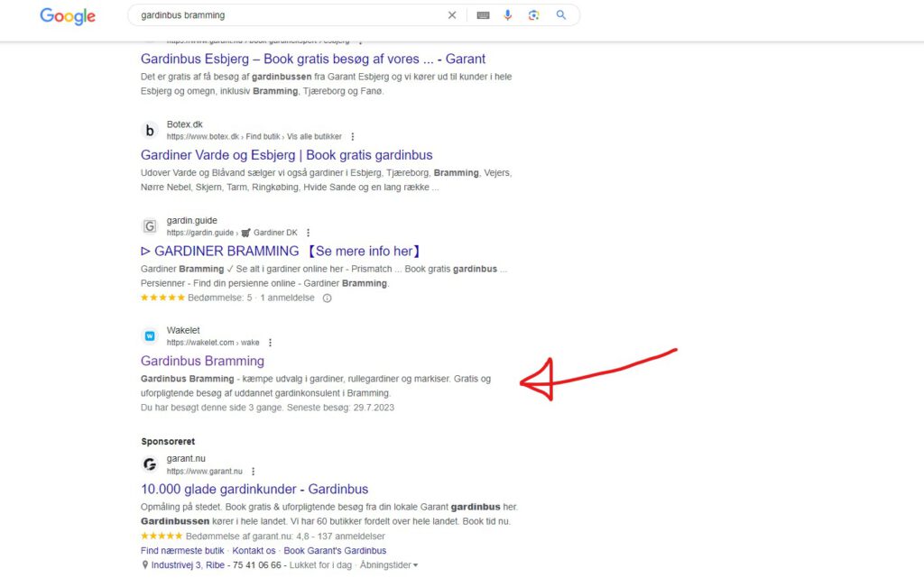Click the magnifying glass search button
Image resolution: width=924 pixels, height=578 pixels.
[x=561, y=15]
